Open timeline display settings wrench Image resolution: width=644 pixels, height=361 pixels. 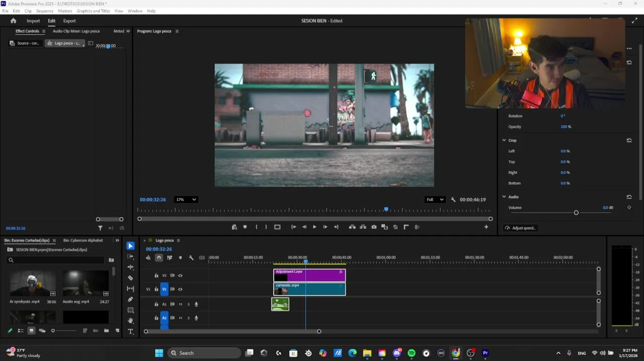191,258
